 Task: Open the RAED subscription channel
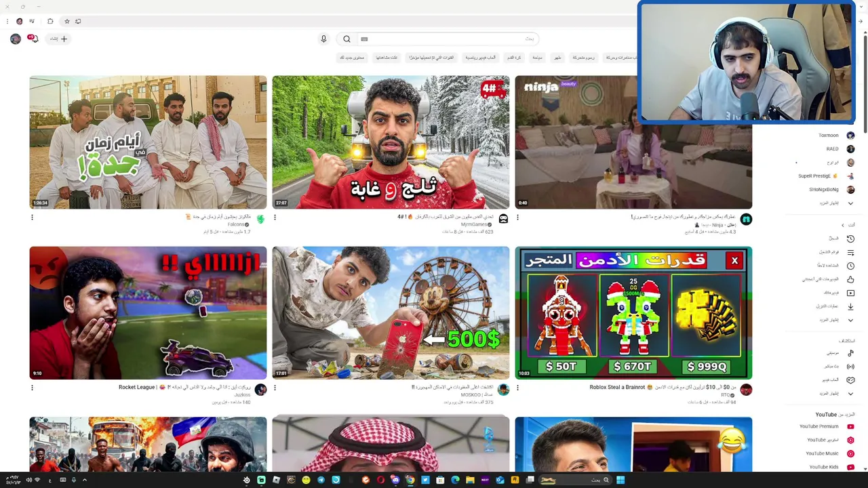coord(840,149)
